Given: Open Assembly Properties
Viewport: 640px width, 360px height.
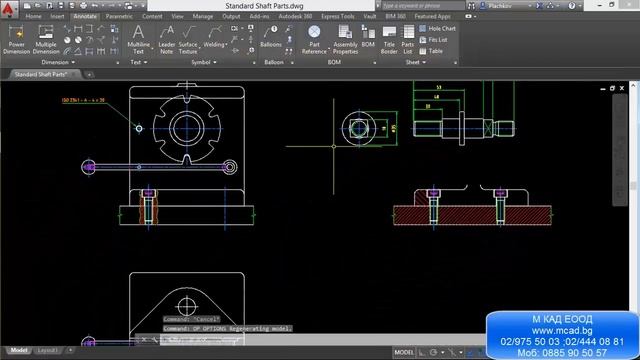Looking at the screenshot, I should coord(345,39).
